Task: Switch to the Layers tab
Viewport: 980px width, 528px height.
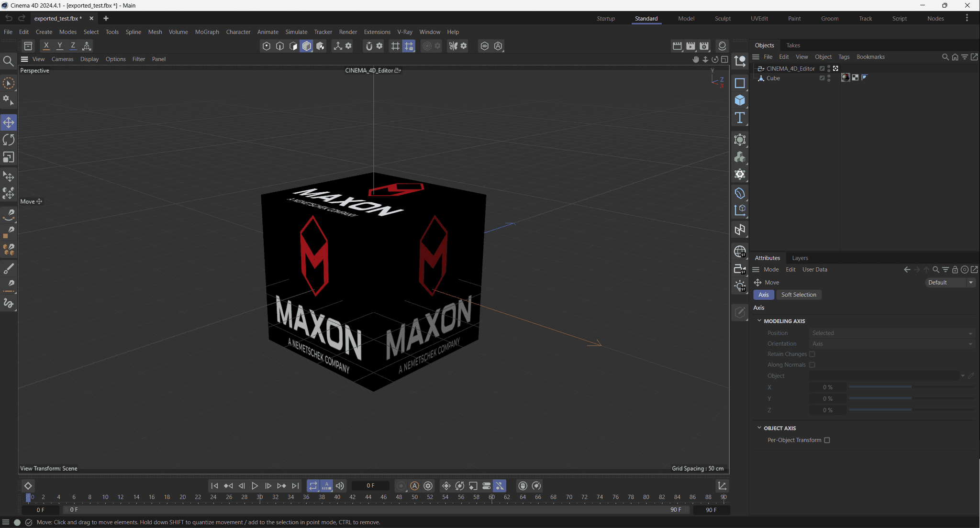Action: pyautogui.click(x=800, y=258)
